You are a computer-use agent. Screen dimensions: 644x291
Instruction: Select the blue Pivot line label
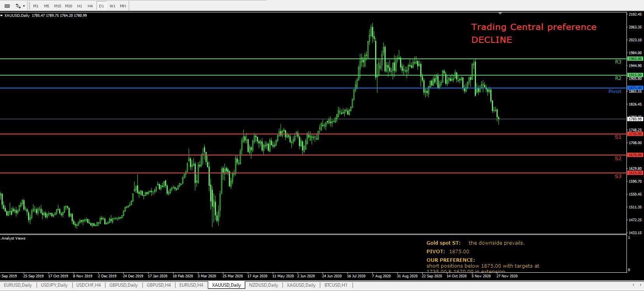(x=615, y=92)
